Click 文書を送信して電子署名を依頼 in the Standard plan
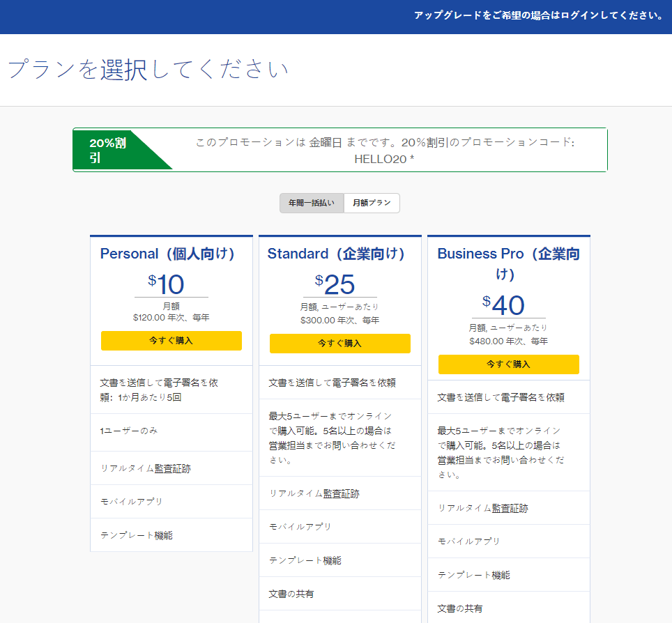 (332, 383)
